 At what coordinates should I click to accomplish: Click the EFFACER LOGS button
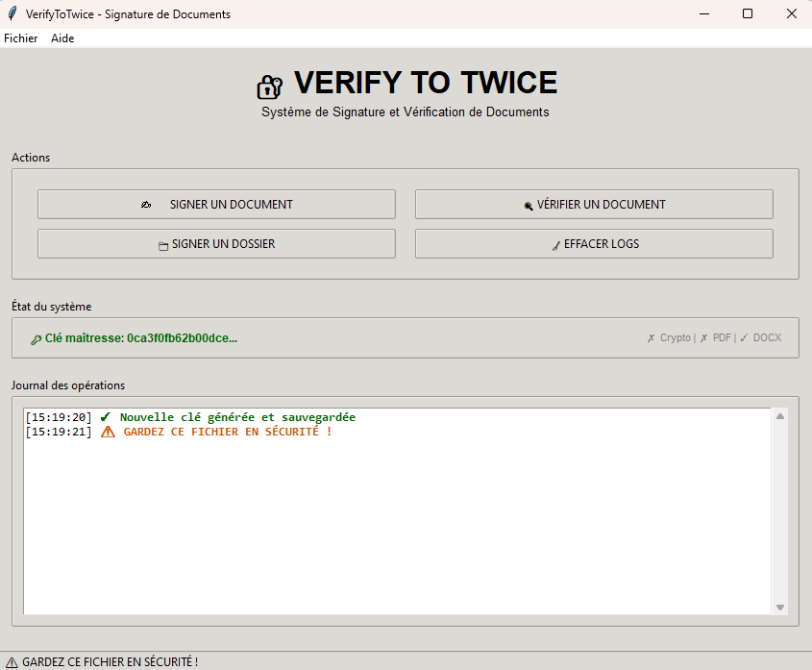click(594, 243)
